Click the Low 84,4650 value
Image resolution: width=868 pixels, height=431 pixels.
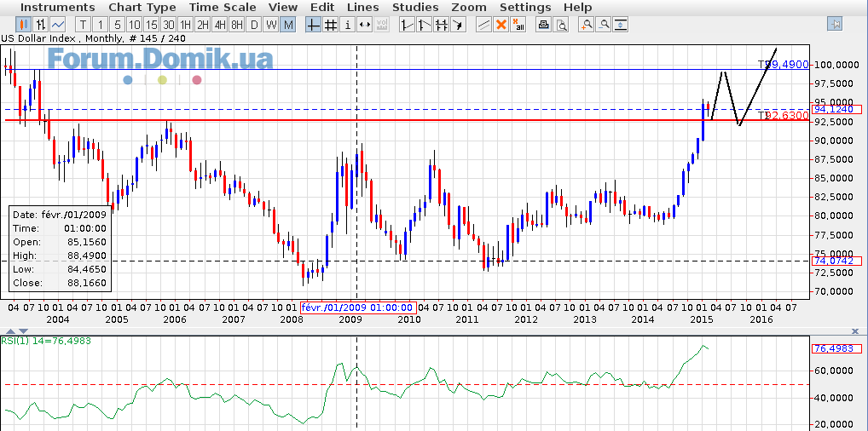[x=87, y=269]
